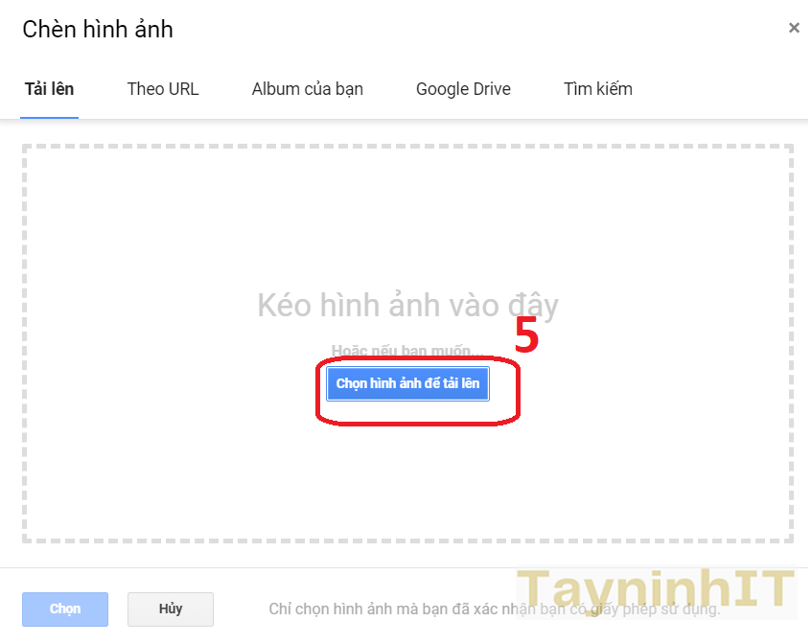812x644 pixels.
Task: Click the Hoặc nếu bạn muốn hint text
Action: click(403, 351)
